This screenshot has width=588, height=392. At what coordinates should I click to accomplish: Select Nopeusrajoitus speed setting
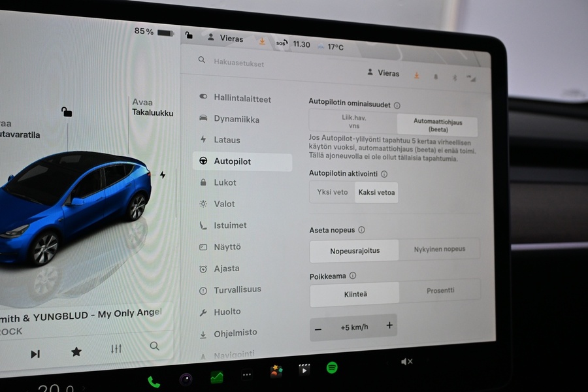click(x=353, y=250)
